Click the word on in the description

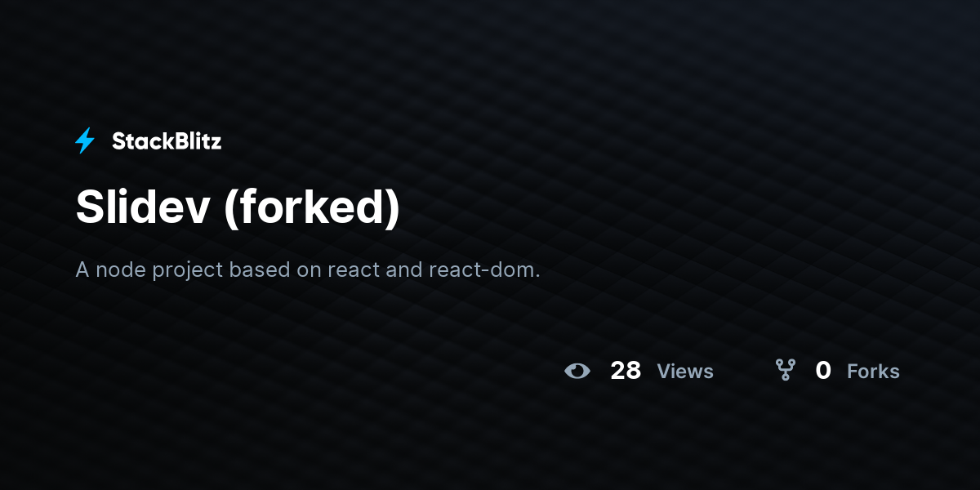pyautogui.click(x=309, y=271)
